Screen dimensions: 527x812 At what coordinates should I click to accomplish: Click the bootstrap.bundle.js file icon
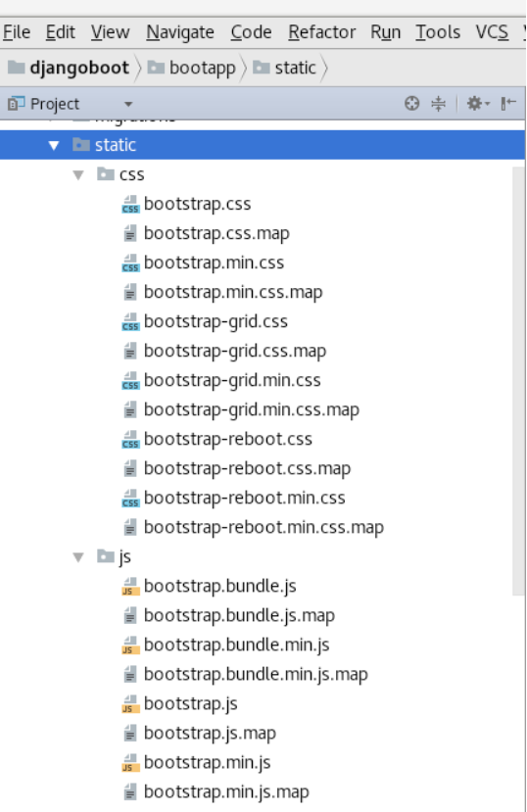(x=130, y=587)
